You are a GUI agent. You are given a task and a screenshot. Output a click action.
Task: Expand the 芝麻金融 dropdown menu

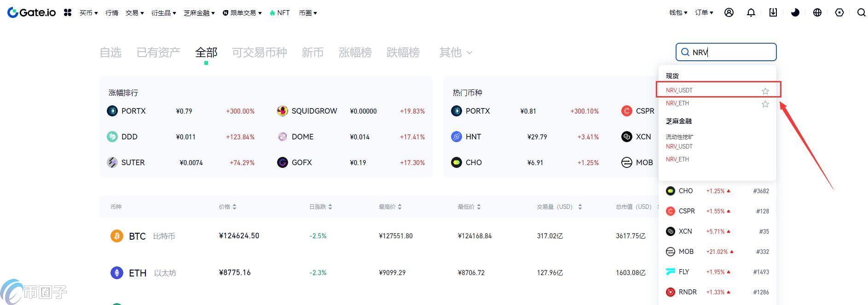click(x=199, y=13)
